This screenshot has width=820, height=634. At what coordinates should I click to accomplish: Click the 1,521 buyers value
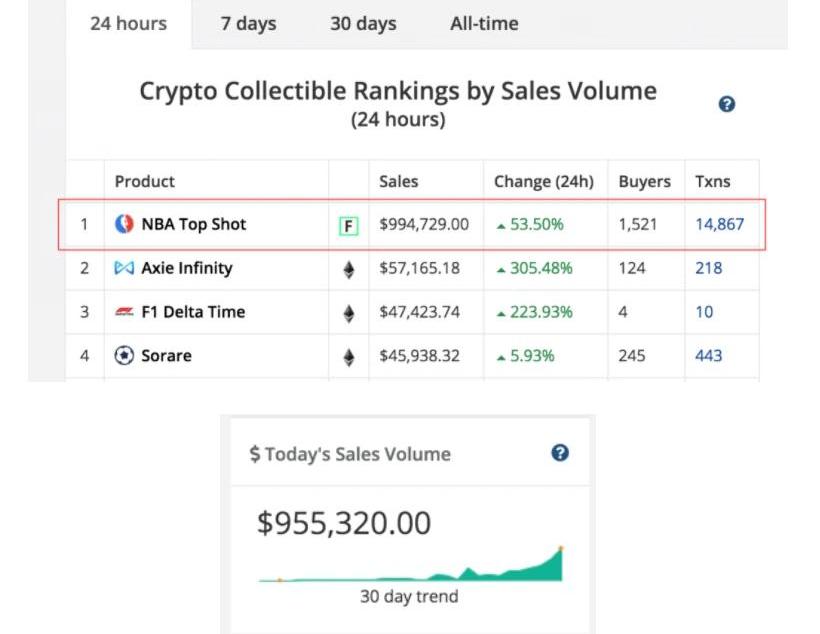coord(637,224)
